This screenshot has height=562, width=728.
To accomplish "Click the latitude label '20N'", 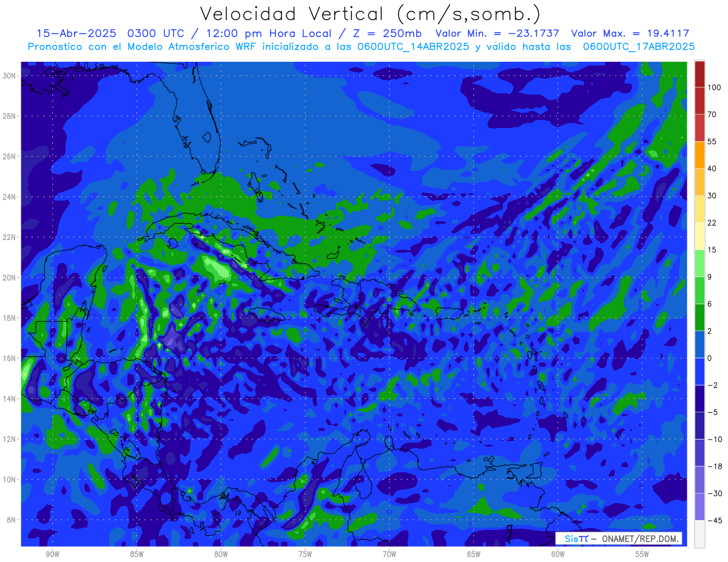I will (10, 278).
